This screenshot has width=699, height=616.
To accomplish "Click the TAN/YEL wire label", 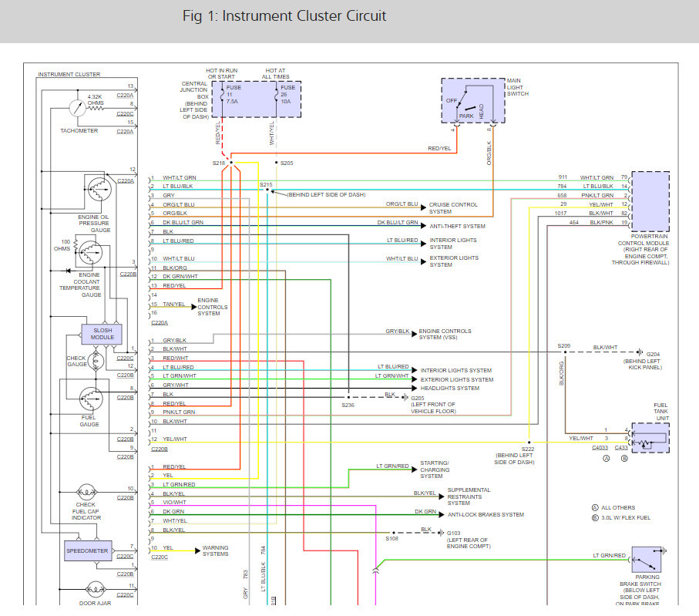I will [174, 305].
